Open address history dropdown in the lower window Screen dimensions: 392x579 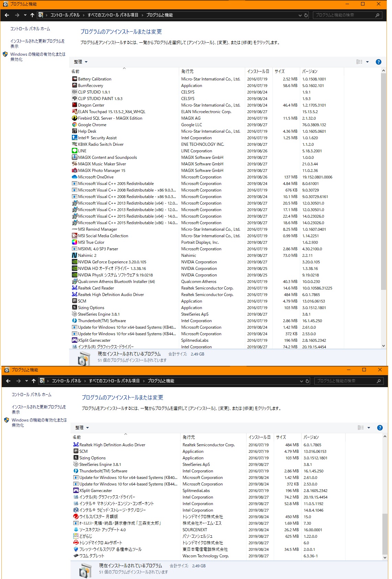[x=302, y=381]
